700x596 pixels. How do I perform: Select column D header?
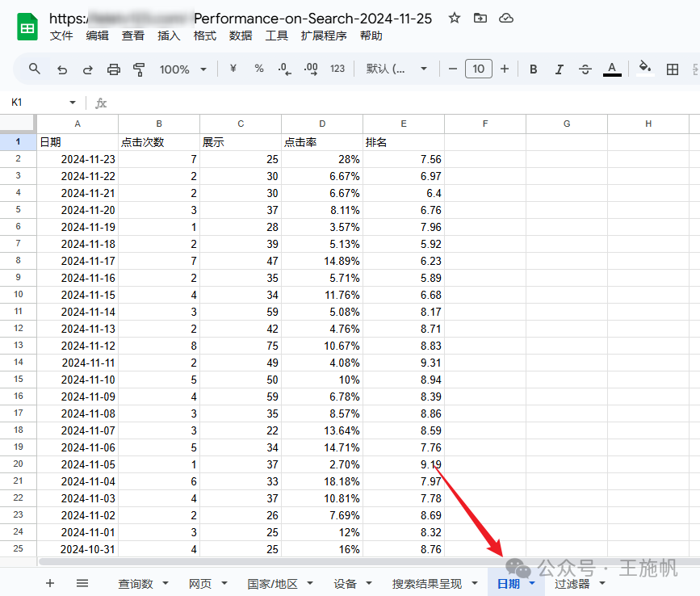point(322,124)
